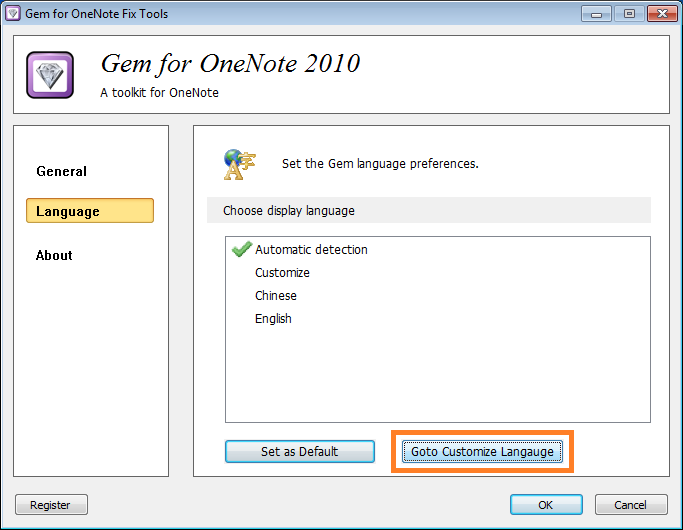The image size is (683, 530).
Task: Click the Set as Default button
Action: click(300, 452)
